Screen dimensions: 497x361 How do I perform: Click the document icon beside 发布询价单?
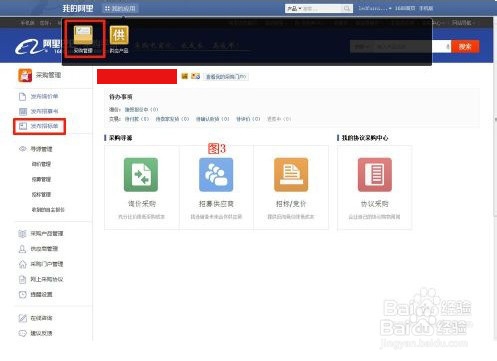click(22, 97)
